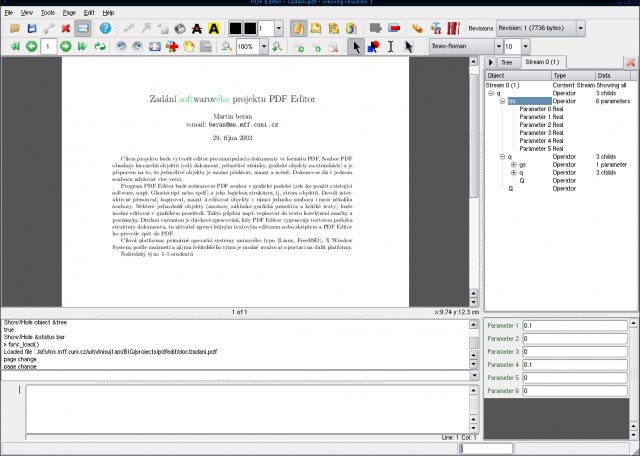Expand the q node below gs
The width and height of the screenshot is (640, 456).
(514, 173)
